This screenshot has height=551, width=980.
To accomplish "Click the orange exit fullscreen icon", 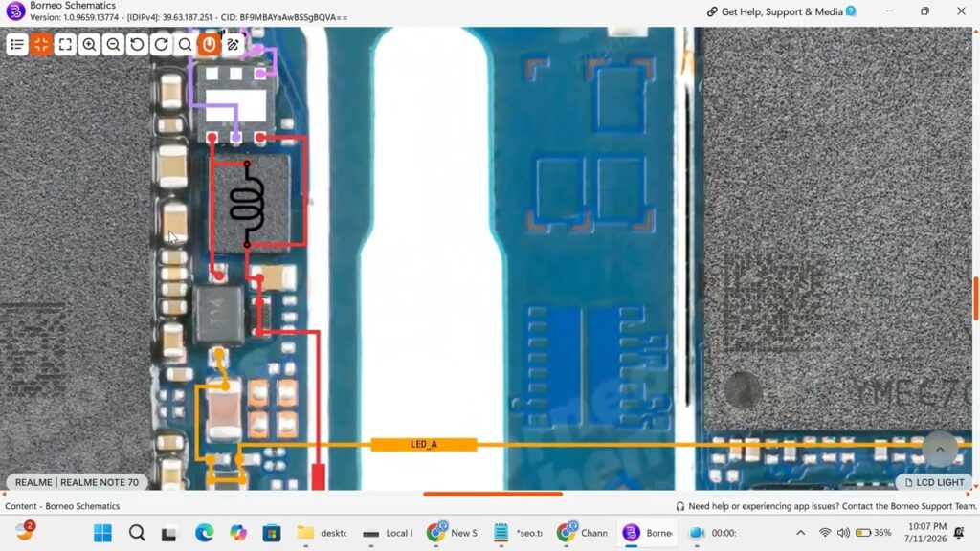I will coord(41,44).
